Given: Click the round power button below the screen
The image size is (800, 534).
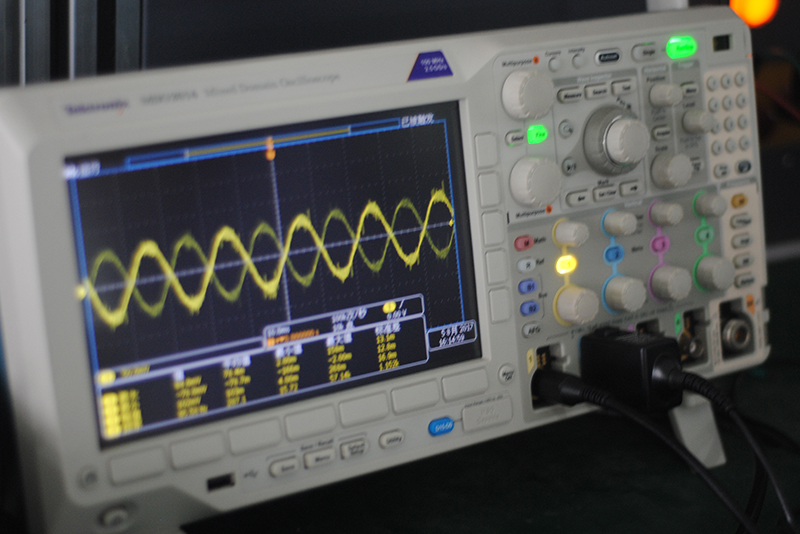Looking at the screenshot, I should [x=115, y=517].
